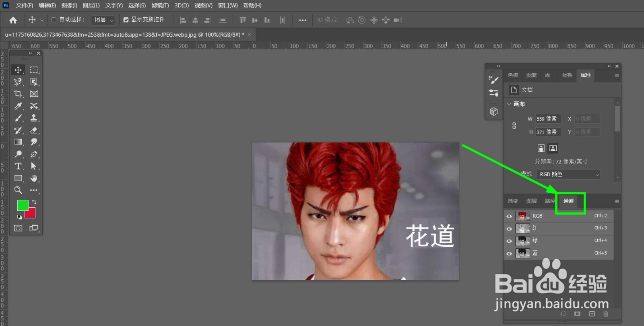Set canvas orientation to landscape
This screenshot has width=644, height=326.
(x=553, y=148)
